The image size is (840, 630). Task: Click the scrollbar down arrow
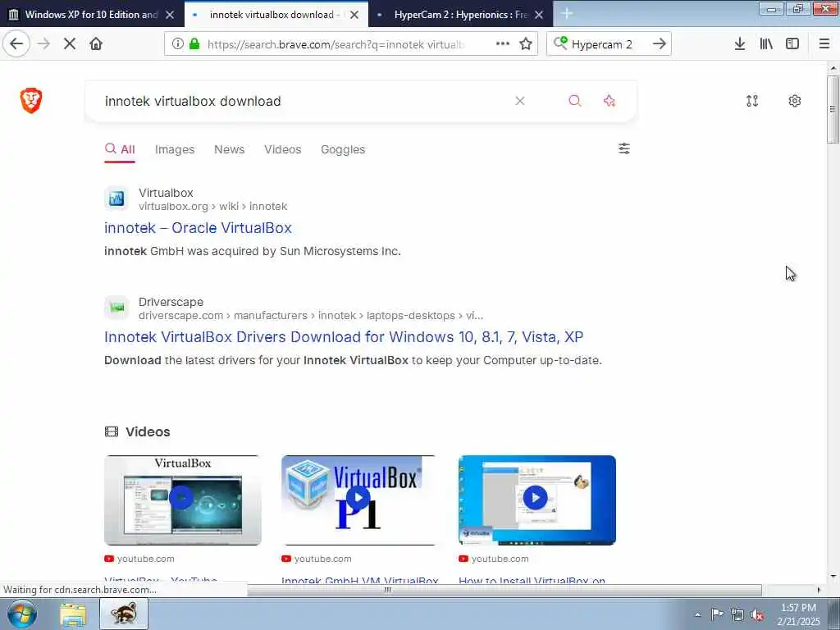(833, 577)
